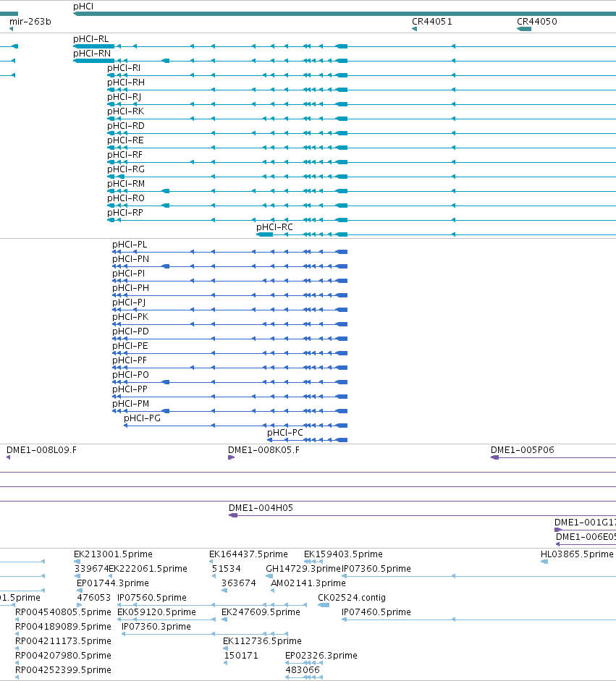This screenshot has width=616, height=681.
Task: Click DME1-008L09.F clone label
Action: (x=42, y=450)
